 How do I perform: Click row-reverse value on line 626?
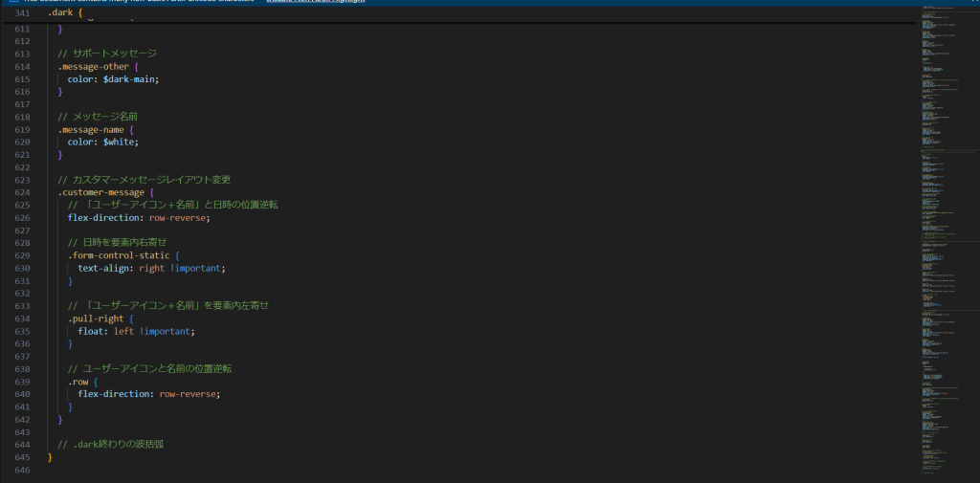click(x=178, y=217)
